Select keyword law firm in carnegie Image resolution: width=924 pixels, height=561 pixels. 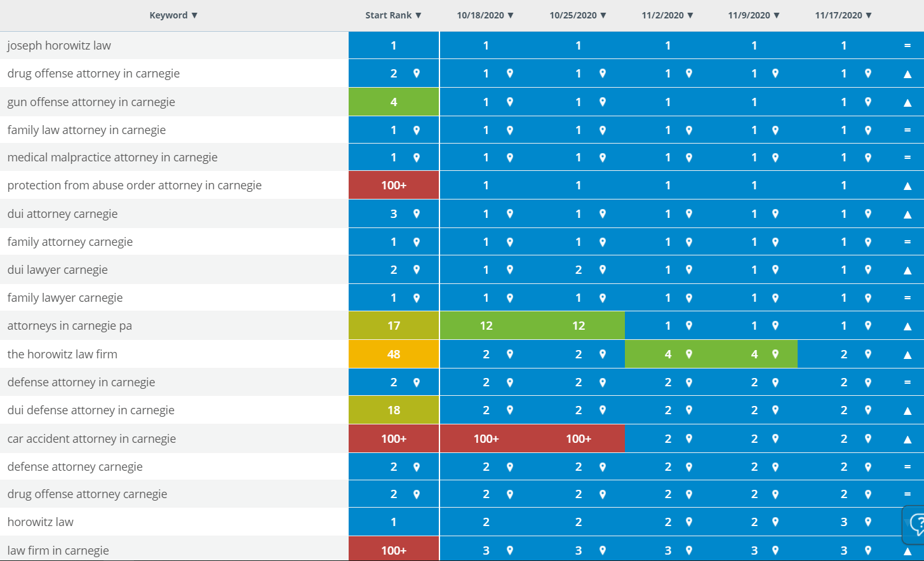tap(58, 550)
